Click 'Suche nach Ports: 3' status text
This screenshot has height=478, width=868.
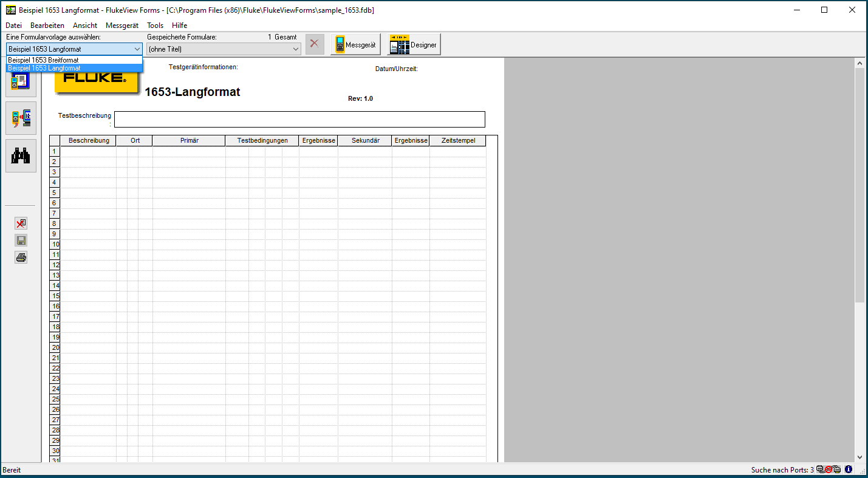782,470
